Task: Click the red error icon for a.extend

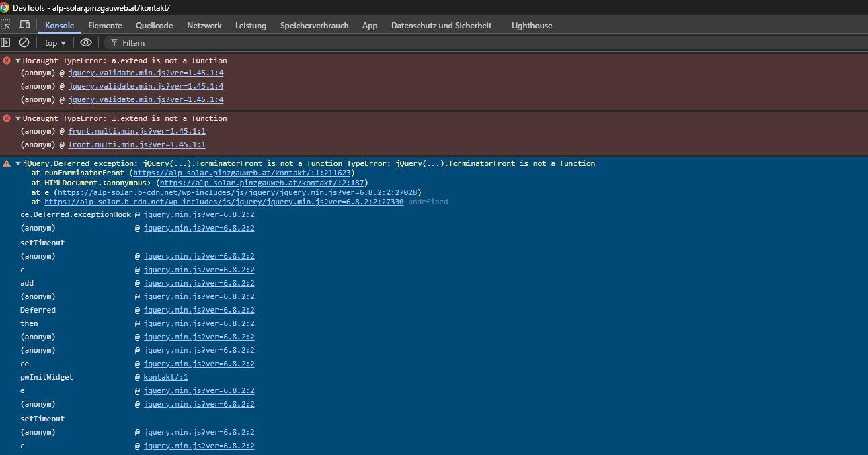Action: click(7, 60)
